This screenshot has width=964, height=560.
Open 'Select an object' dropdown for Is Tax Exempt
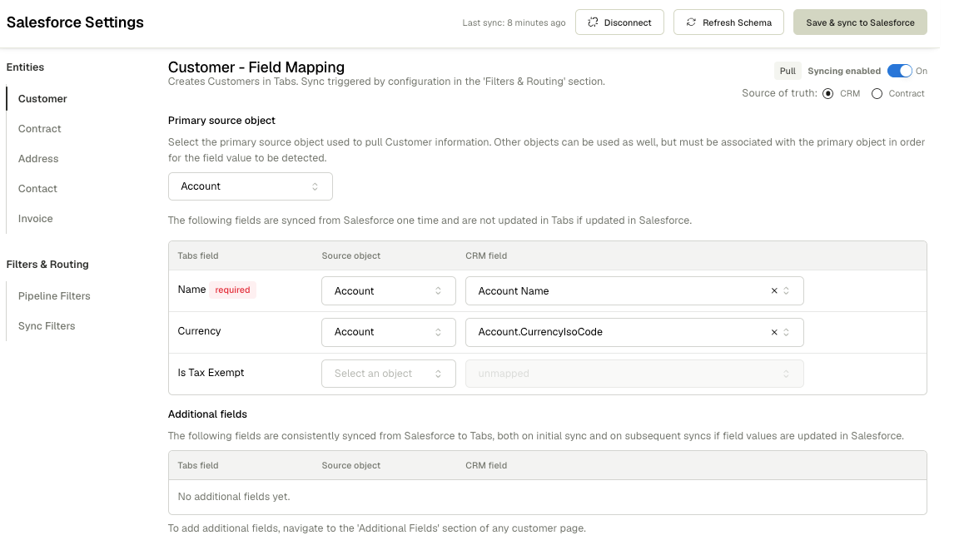click(389, 373)
